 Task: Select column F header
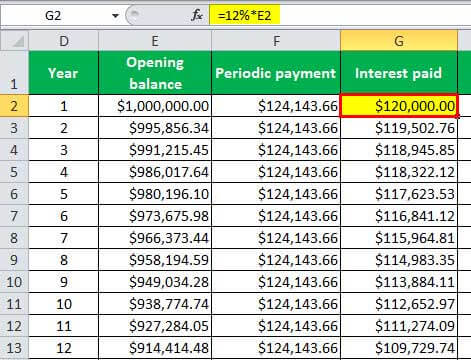[276, 41]
